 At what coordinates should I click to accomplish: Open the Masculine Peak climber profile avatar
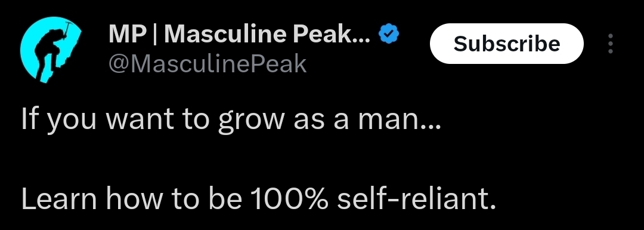(x=51, y=50)
